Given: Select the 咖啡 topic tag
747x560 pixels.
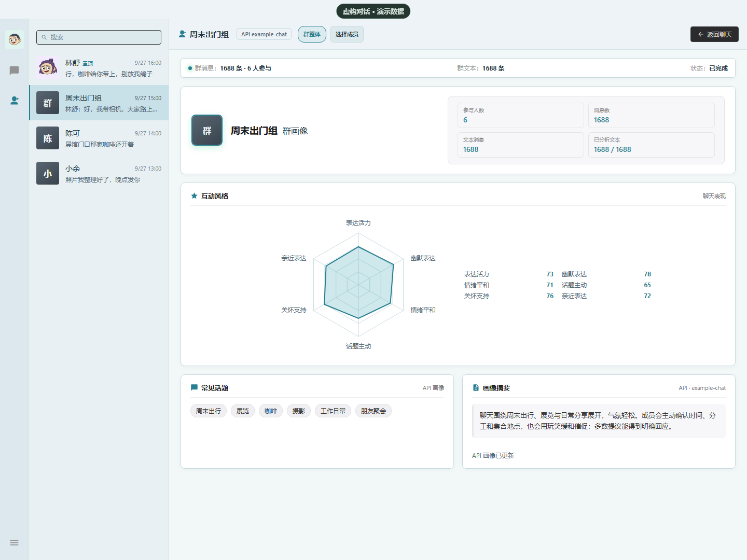Looking at the screenshot, I should 271,411.
